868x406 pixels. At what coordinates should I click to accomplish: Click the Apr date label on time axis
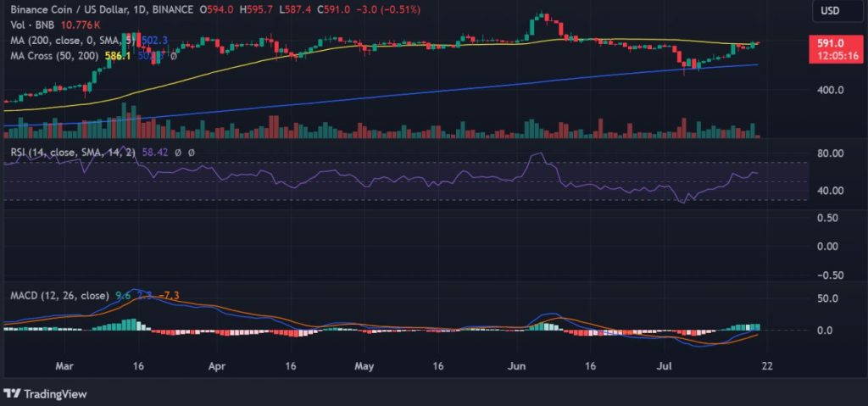point(218,366)
